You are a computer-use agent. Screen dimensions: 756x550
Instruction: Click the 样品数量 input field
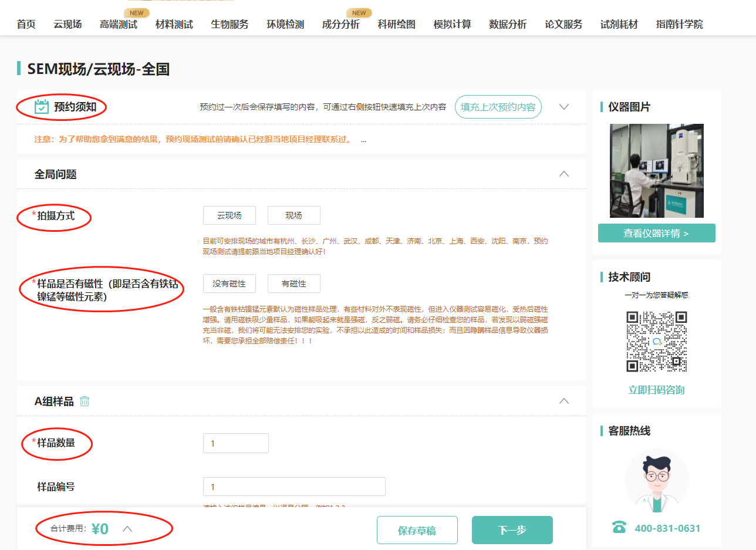point(236,443)
